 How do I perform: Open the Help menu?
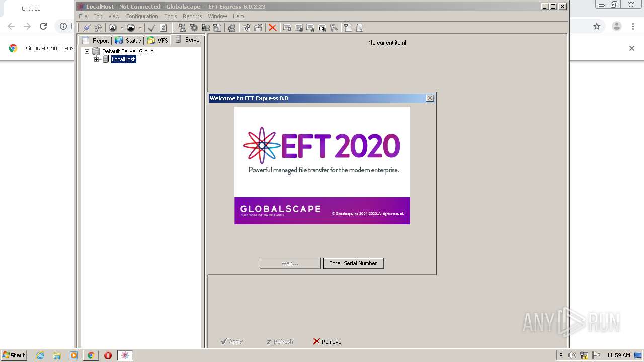(238, 16)
